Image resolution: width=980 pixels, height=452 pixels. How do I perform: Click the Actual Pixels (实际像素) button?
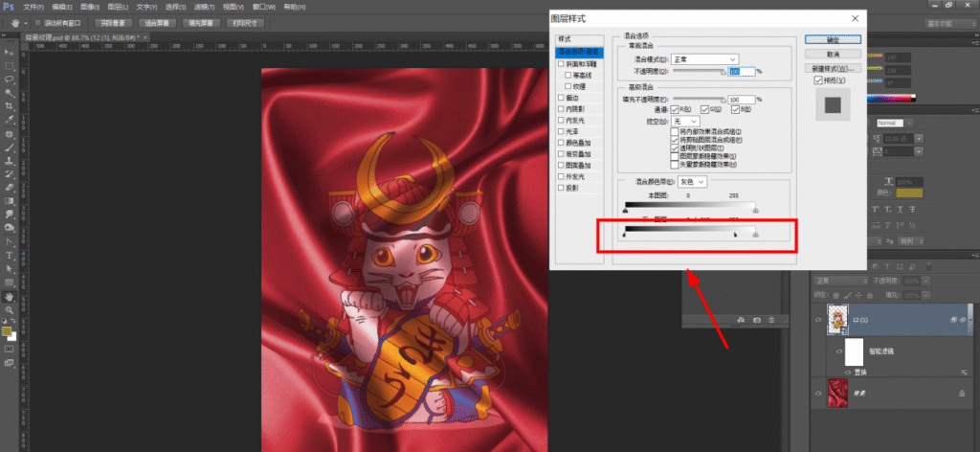[x=113, y=23]
